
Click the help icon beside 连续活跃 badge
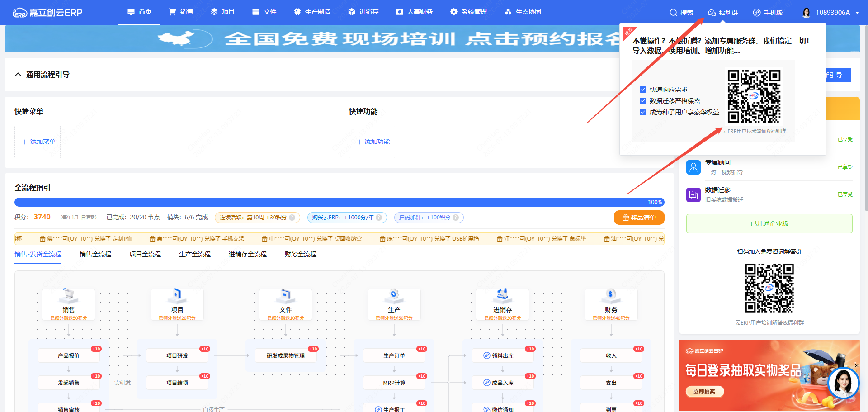tap(292, 218)
